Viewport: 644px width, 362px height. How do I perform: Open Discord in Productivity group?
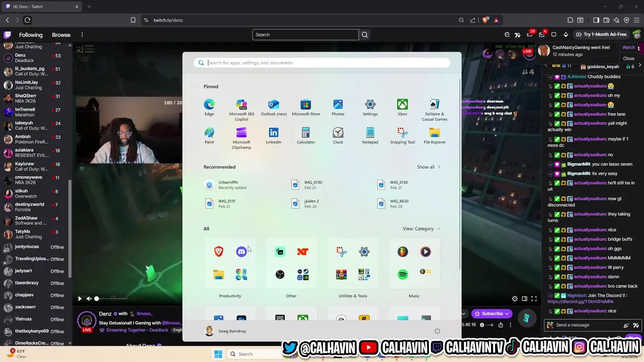tap(242, 251)
